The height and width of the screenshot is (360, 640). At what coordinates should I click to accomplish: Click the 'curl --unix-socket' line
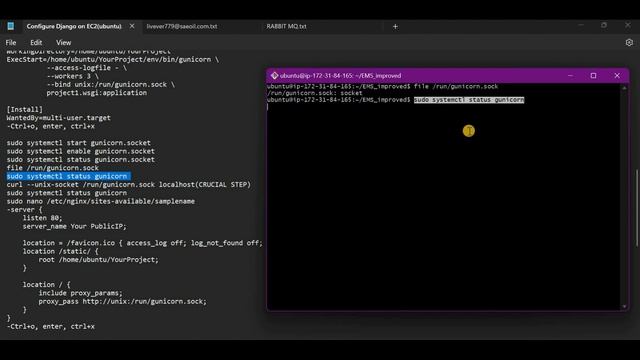coord(129,184)
